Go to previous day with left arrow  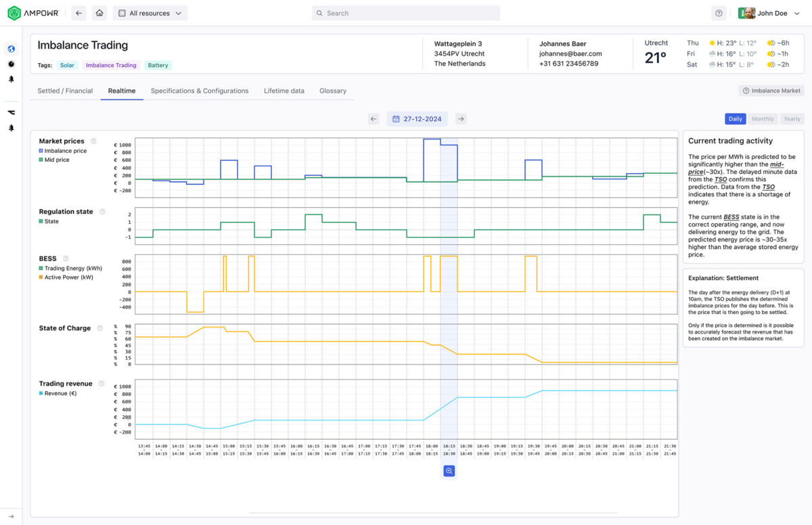[x=374, y=119]
